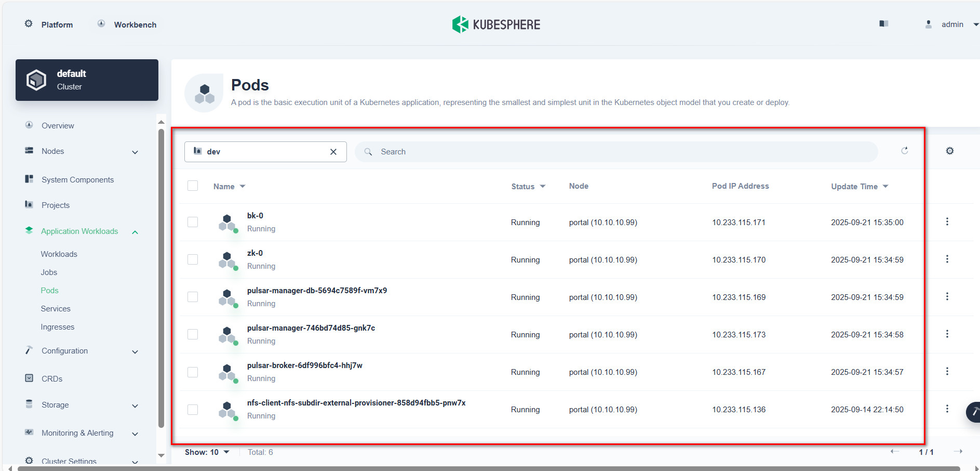
Task: Click the admin user avatar icon
Action: 929,24
